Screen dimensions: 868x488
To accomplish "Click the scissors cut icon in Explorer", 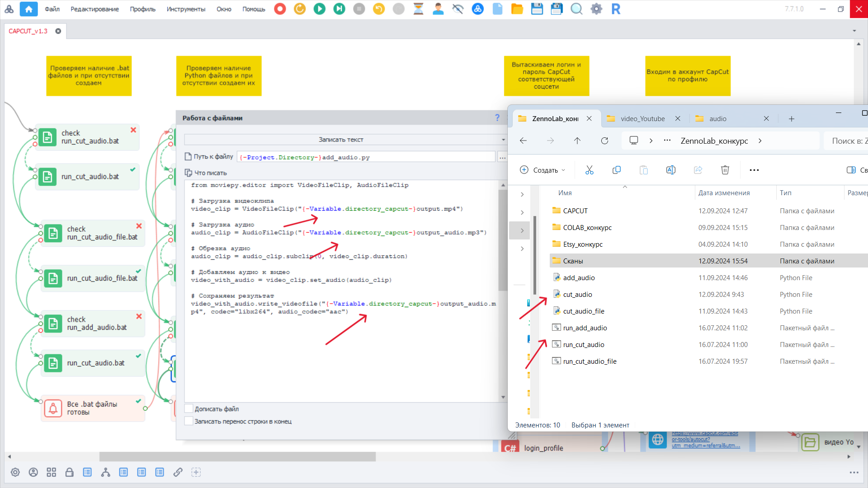I will click(589, 170).
